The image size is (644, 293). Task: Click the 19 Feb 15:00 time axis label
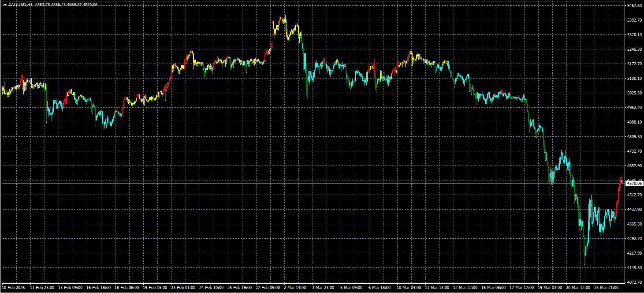tap(155, 288)
